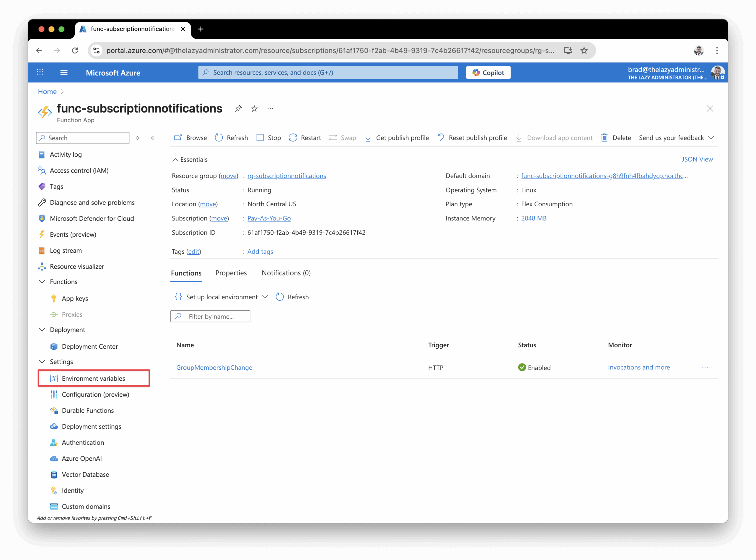Bookmark this page in Chrome
The width and height of the screenshot is (756, 560).
(584, 51)
